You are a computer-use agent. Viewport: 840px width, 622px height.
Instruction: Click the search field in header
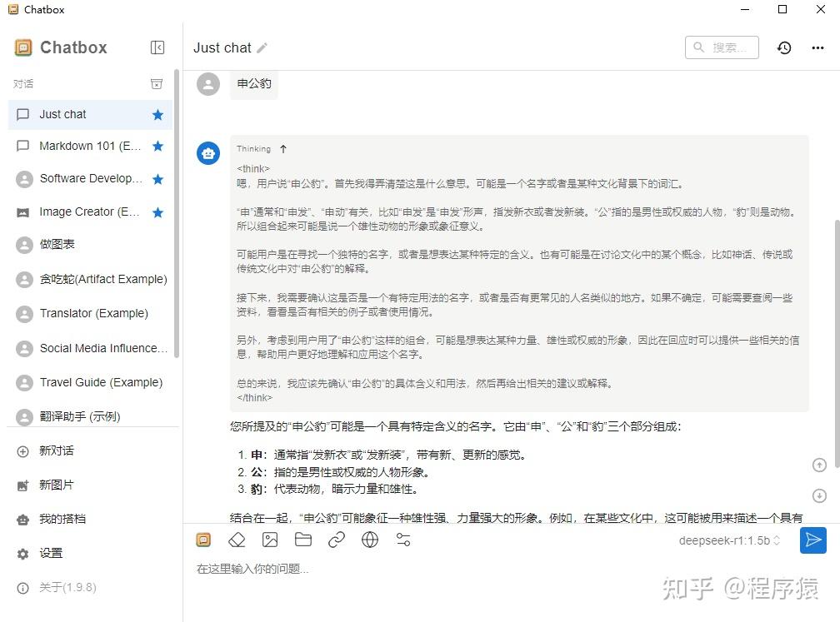[x=722, y=47]
